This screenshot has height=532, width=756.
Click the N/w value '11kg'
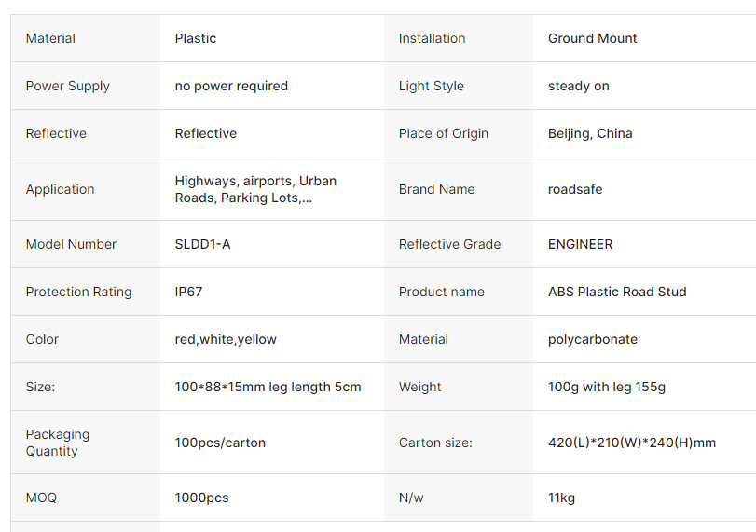[561, 498]
